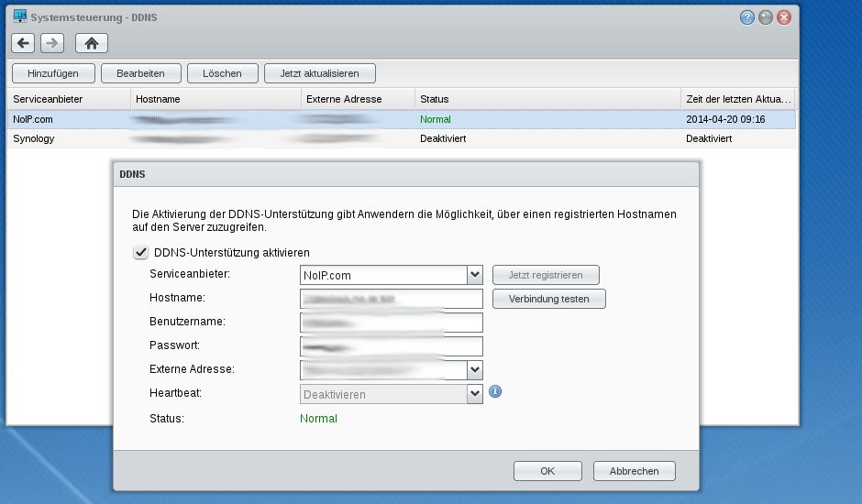Untick DDNS-Unterstützung aktivieren checkbox
Screen dimensions: 862x504
pos(140,252)
